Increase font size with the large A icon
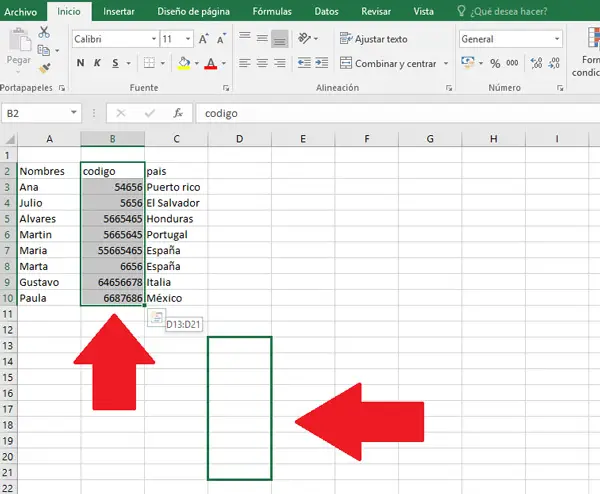The image size is (600, 494). pyautogui.click(x=204, y=39)
